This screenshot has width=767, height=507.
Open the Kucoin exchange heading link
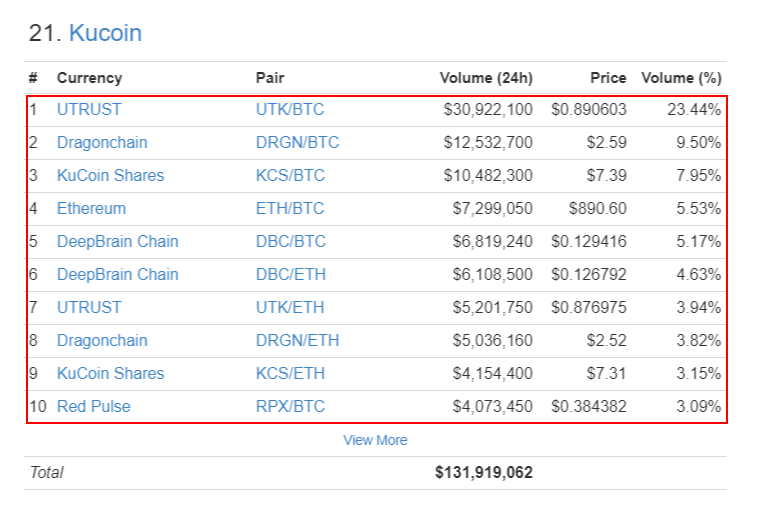(105, 33)
